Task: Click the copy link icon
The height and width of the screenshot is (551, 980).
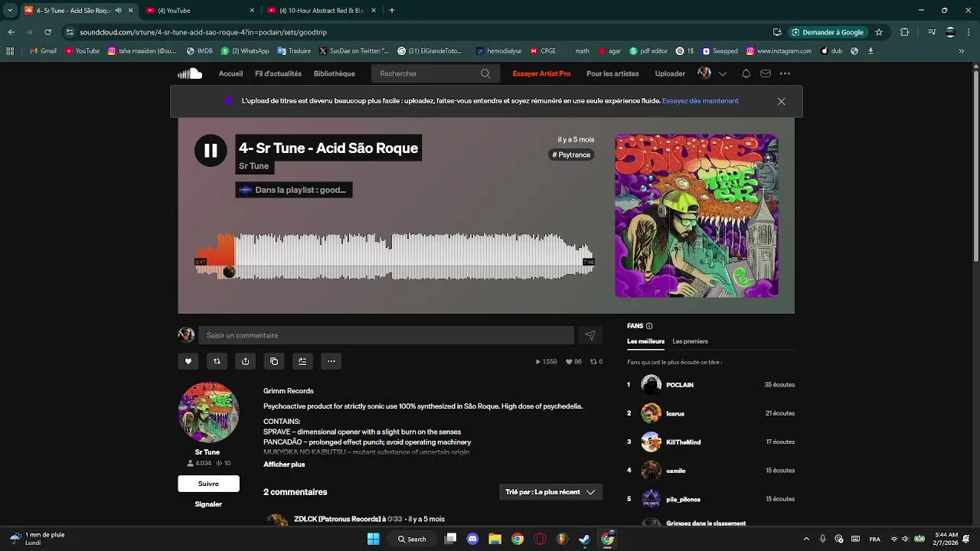Action: point(274,361)
